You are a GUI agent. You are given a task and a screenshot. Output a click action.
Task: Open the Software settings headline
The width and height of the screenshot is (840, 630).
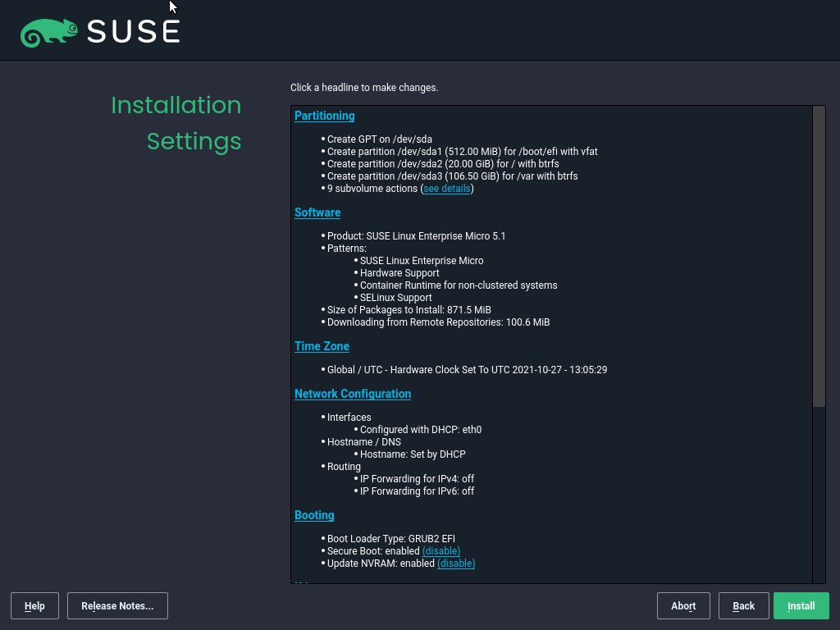coord(317,212)
